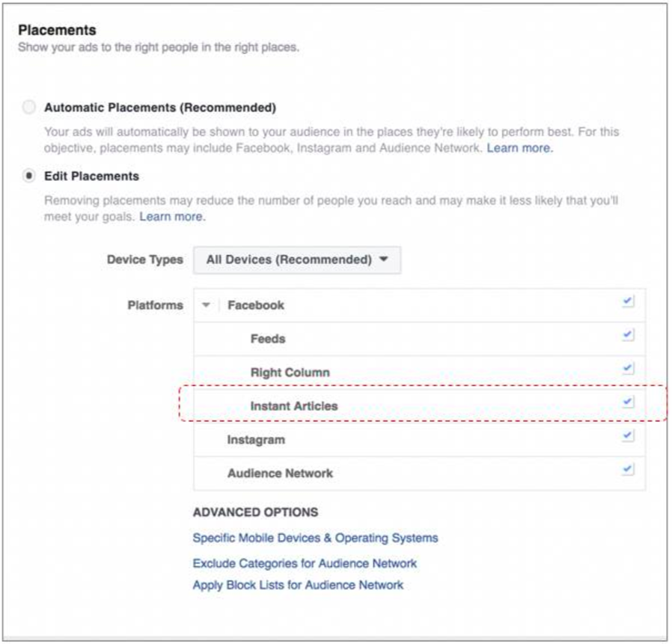
Task: Uncheck the Instant Articles checkbox
Action: pyautogui.click(x=628, y=402)
